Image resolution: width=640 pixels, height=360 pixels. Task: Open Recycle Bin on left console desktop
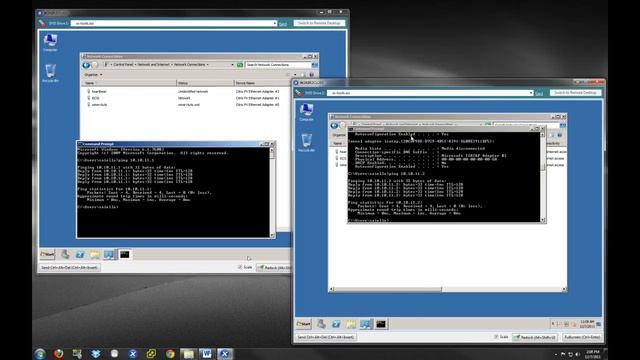50,73
